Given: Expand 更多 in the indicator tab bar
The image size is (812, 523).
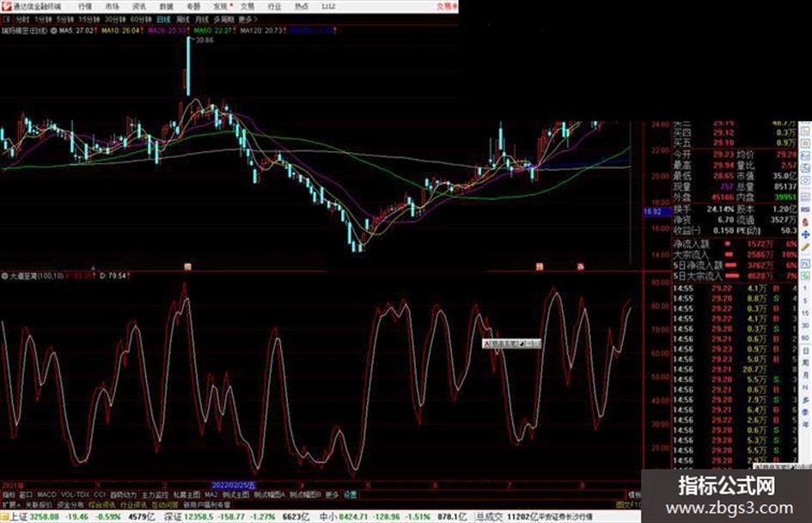Looking at the screenshot, I should point(332,495).
